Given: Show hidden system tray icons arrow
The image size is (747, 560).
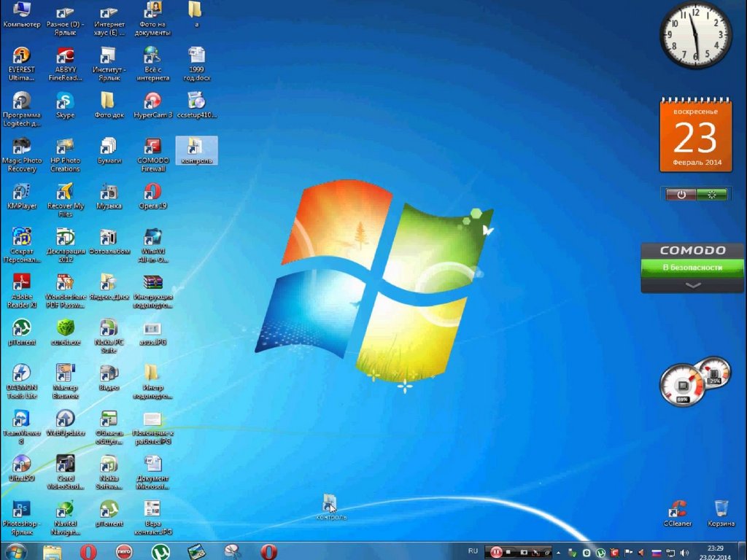Looking at the screenshot, I should tap(558, 553).
